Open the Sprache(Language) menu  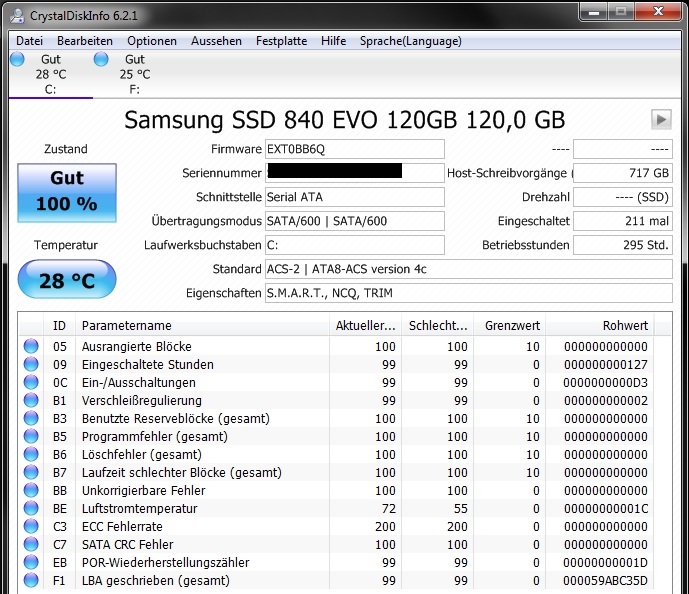pyautogui.click(x=411, y=41)
